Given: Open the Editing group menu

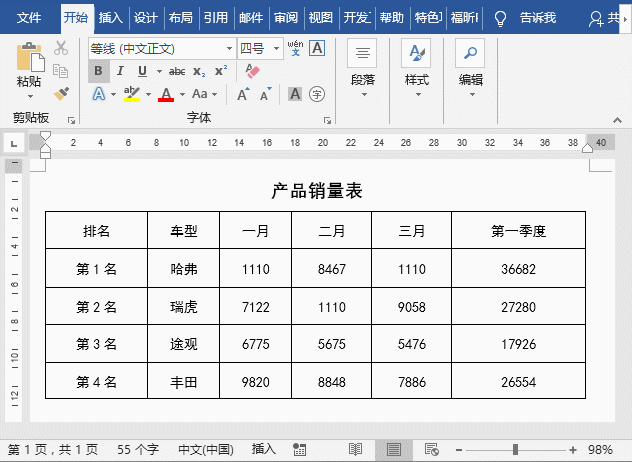Looking at the screenshot, I should click(471, 68).
